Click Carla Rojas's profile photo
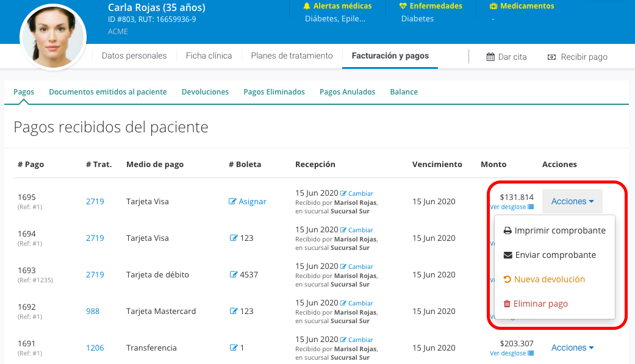 coord(52,37)
